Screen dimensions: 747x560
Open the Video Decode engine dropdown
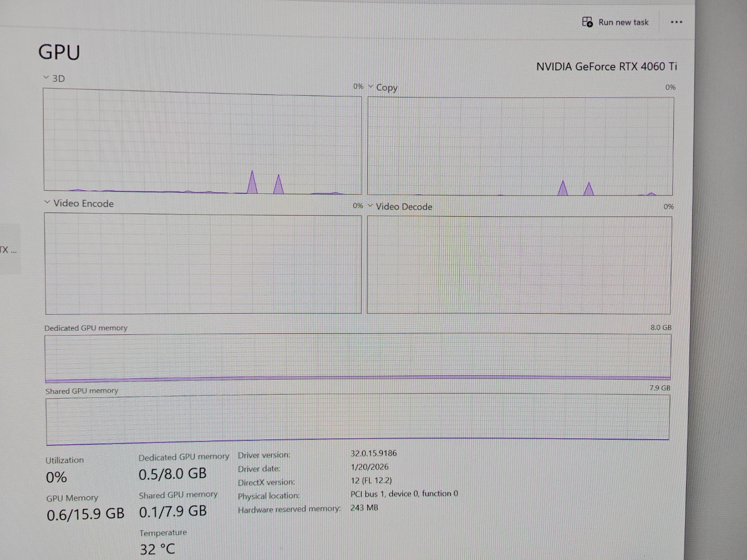pyautogui.click(x=370, y=206)
